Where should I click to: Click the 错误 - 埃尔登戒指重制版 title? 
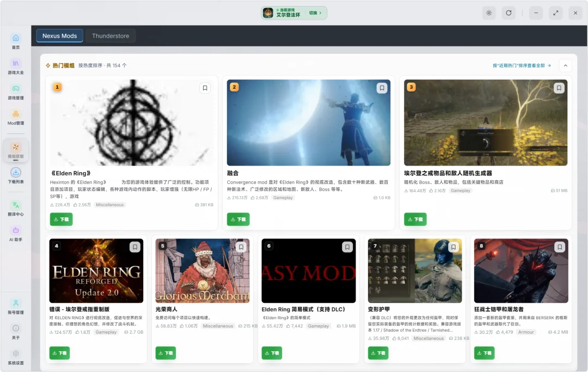click(x=79, y=309)
